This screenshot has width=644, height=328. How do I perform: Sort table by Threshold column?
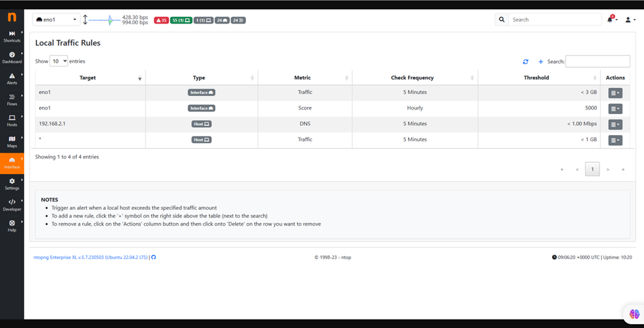point(536,78)
